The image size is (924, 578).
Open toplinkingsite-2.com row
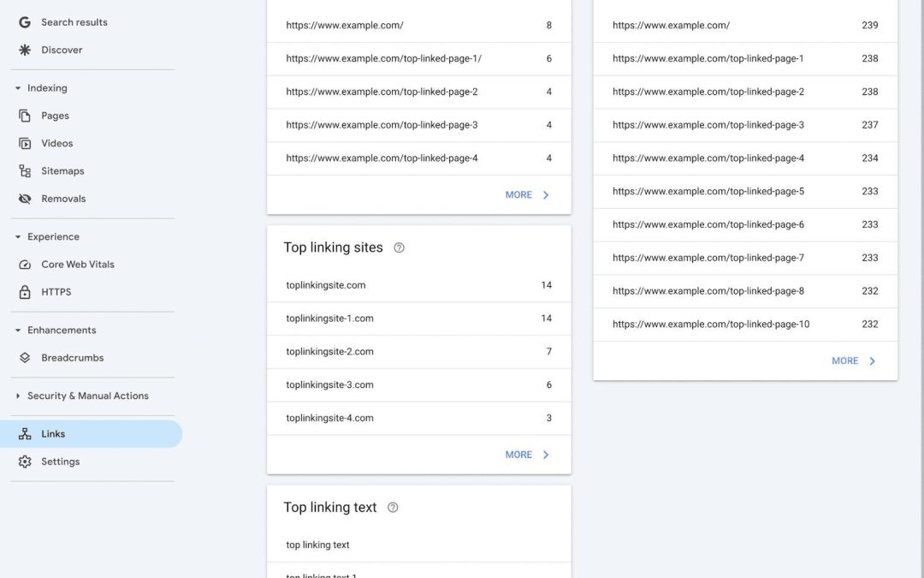point(419,352)
